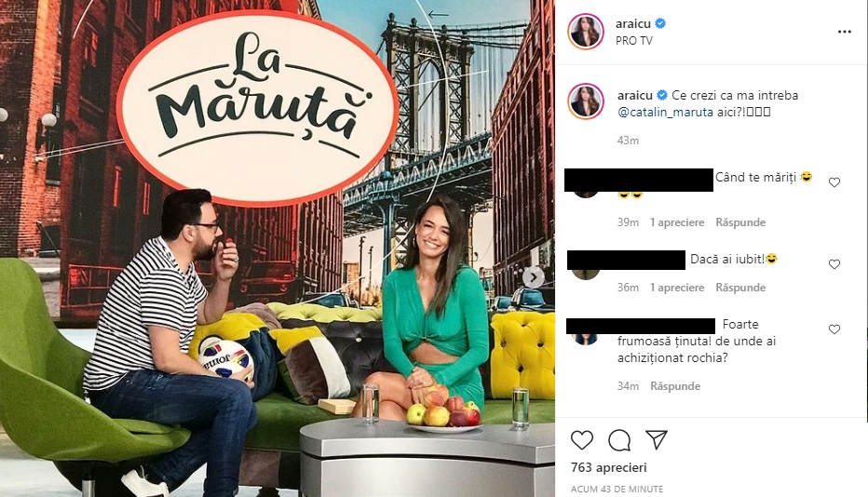Like the 'Dacă ai iubit!' comment

(834, 264)
